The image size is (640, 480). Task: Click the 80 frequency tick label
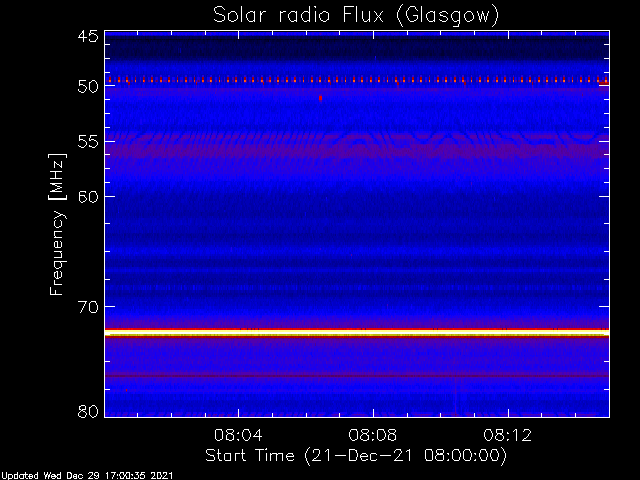click(88, 411)
